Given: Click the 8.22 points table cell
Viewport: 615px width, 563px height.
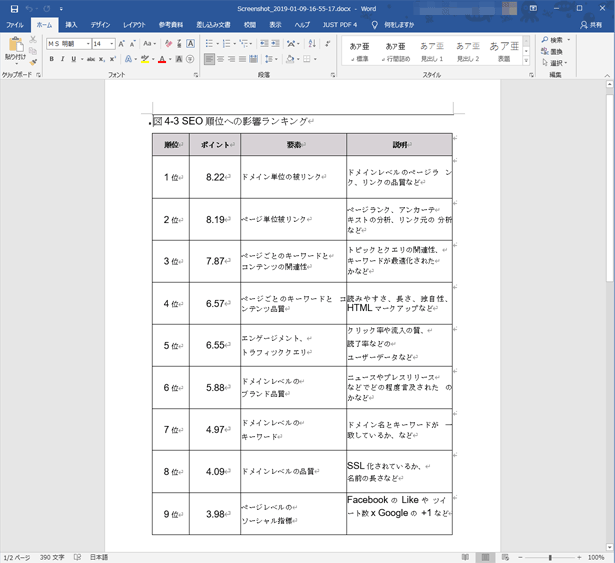Looking at the screenshot, I should (215, 177).
